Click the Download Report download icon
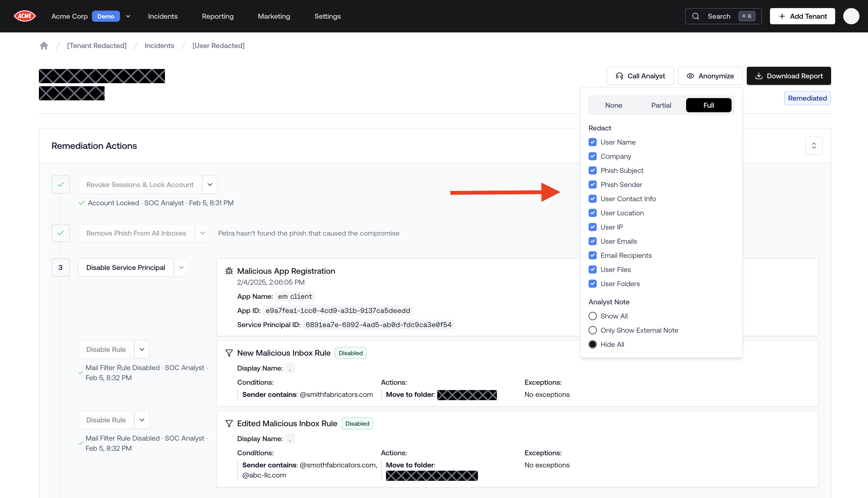The width and height of the screenshot is (868, 498). 759,76
